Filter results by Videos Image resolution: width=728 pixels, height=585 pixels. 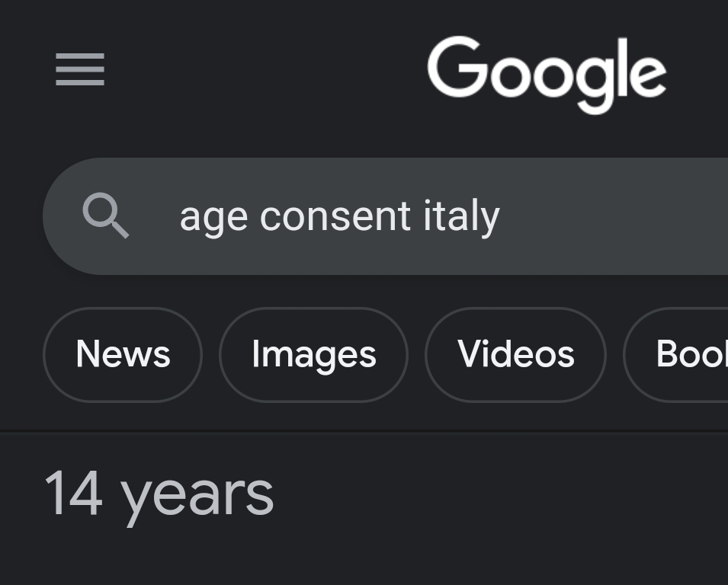click(x=515, y=354)
